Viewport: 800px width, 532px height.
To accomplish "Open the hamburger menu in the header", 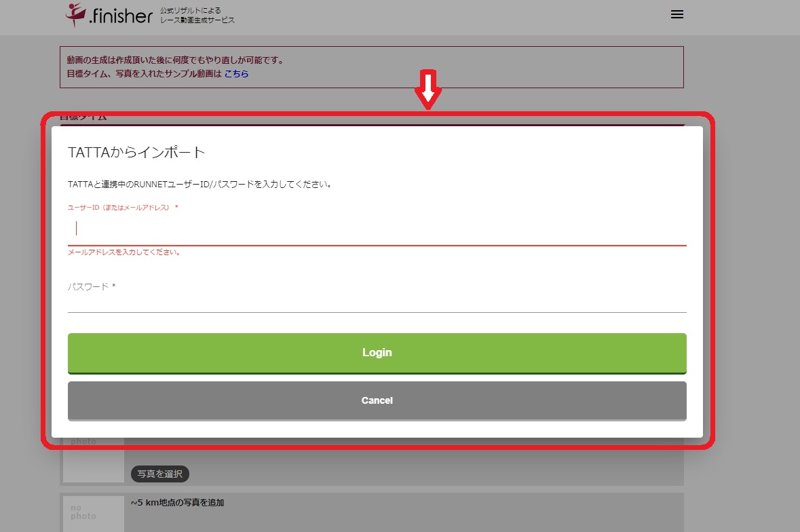I will coord(677,14).
